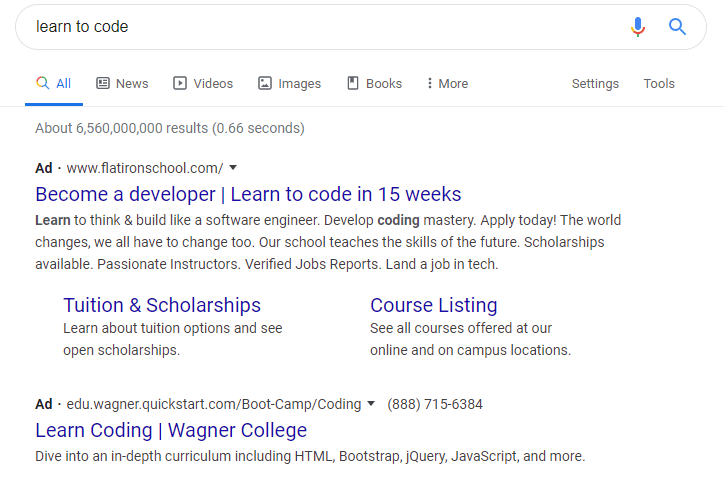Open the More search categories menu
Image resolution: width=724 pixels, height=490 pixels.
tap(447, 84)
